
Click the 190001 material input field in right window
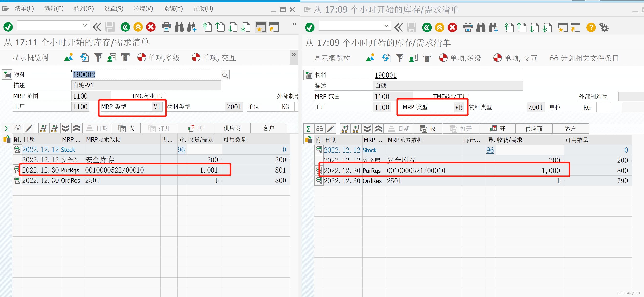[447, 75]
